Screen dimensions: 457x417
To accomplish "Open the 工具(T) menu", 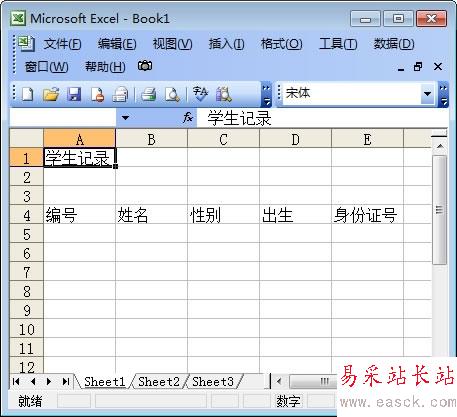I will coord(338,44).
